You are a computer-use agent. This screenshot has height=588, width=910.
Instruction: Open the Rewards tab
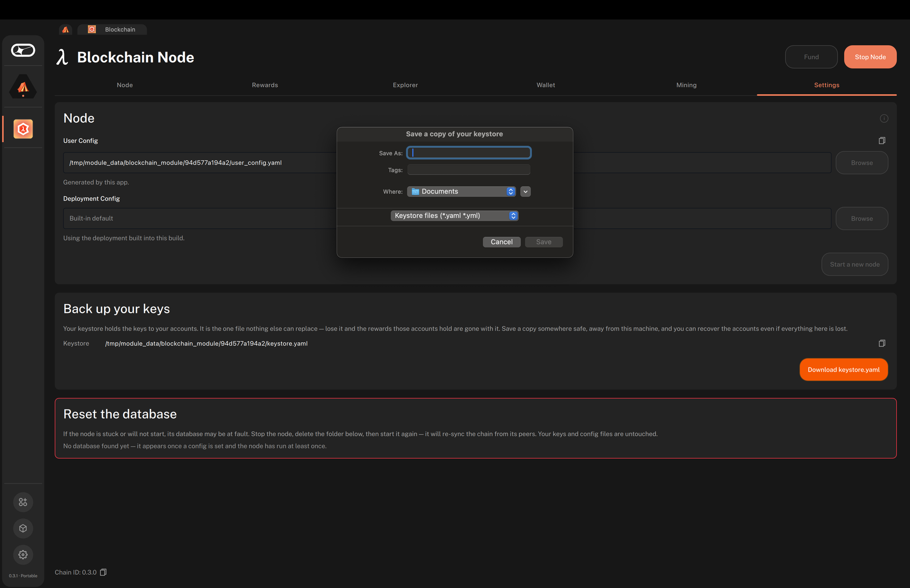click(265, 85)
